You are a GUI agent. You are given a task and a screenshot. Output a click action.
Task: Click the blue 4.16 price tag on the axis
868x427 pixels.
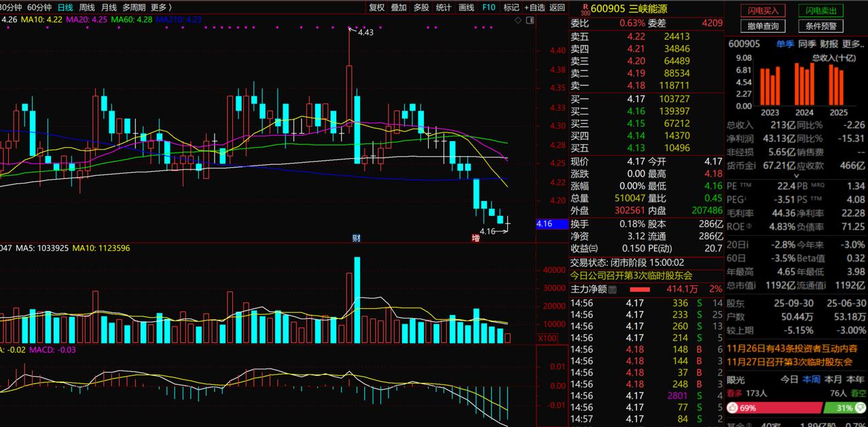551,223
